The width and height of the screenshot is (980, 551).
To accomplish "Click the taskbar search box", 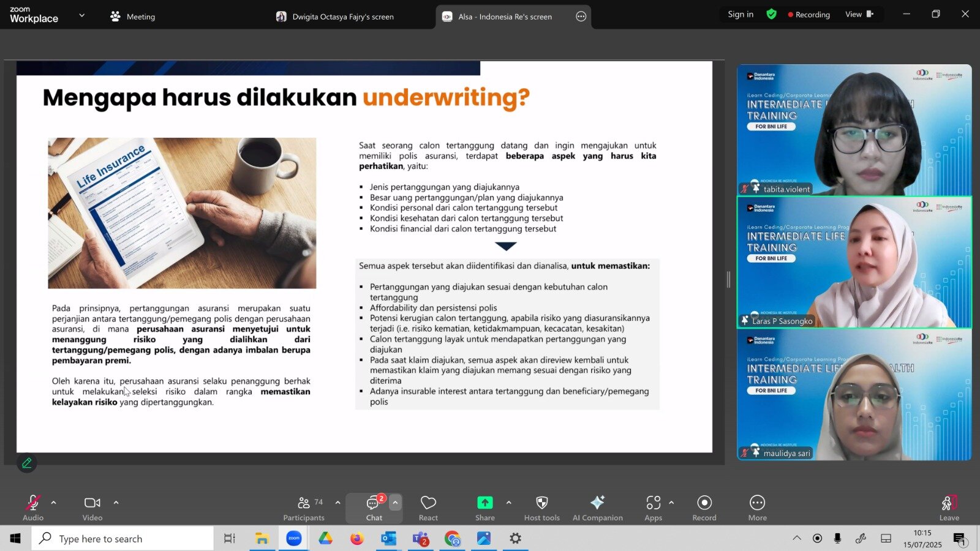I will coord(123,538).
